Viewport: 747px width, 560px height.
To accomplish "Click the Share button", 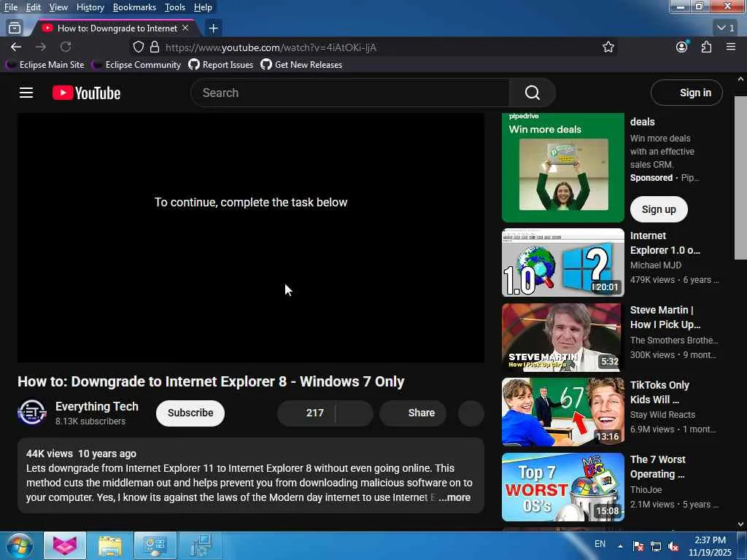I will point(413,413).
